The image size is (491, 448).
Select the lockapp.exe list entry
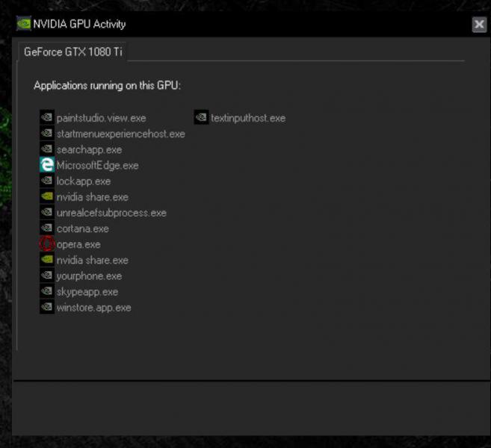pyautogui.click(x=83, y=181)
